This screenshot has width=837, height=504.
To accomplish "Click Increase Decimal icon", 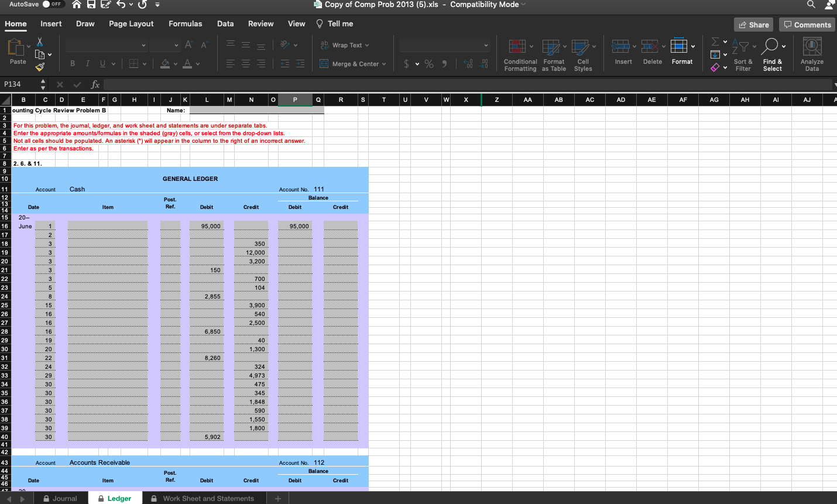I will [x=468, y=64].
